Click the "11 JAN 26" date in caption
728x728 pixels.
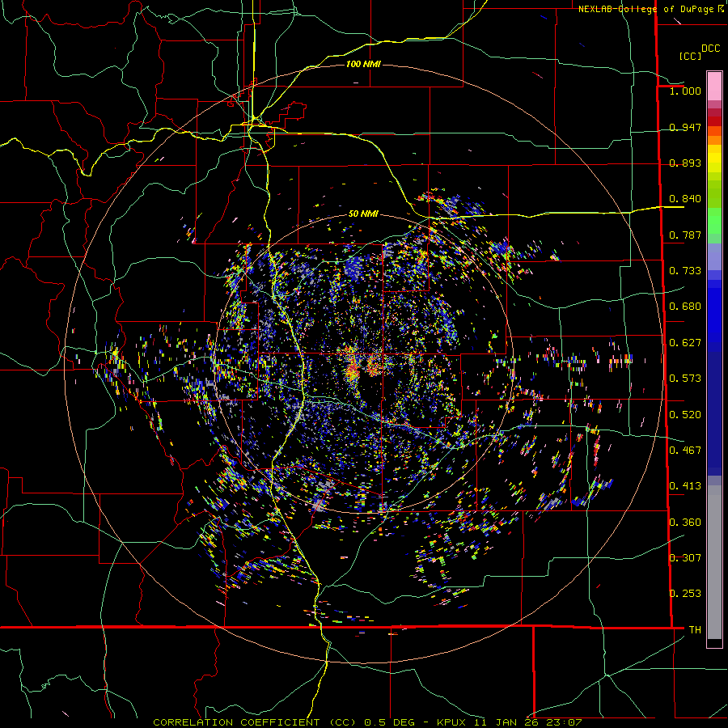[506, 722]
